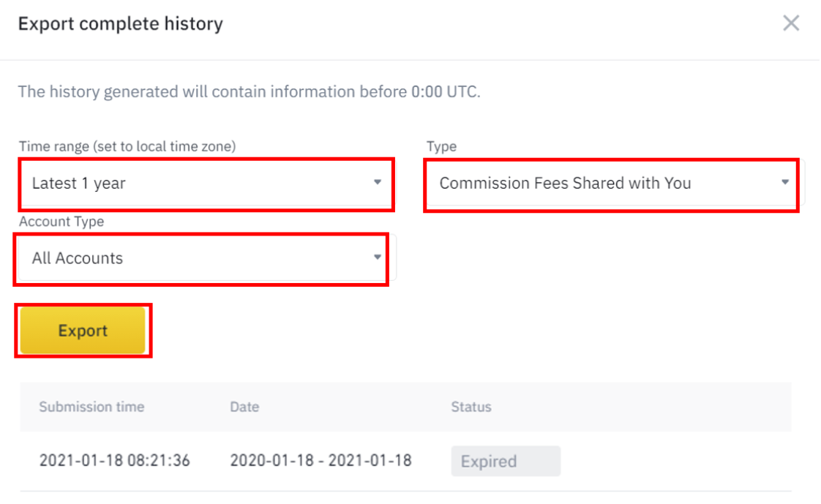This screenshot has width=821, height=504.
Task: Click the Export complete history title
Action: [x=121, y=23]
